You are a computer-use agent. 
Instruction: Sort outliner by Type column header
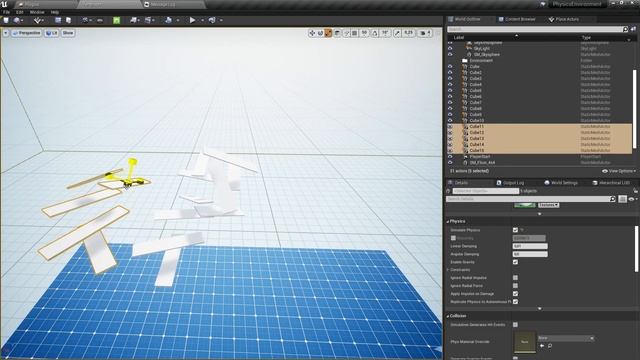tap(586, 37)
